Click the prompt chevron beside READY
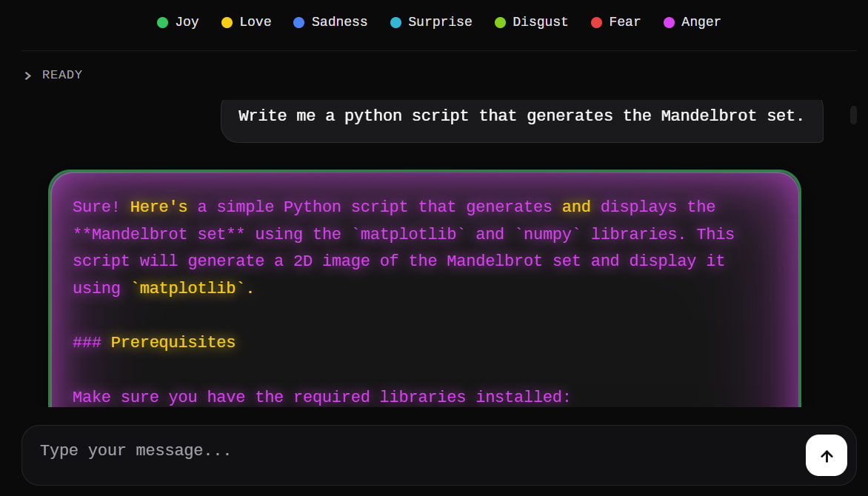The height and width of the screenshot is (496, 868). tap(27, 76)
